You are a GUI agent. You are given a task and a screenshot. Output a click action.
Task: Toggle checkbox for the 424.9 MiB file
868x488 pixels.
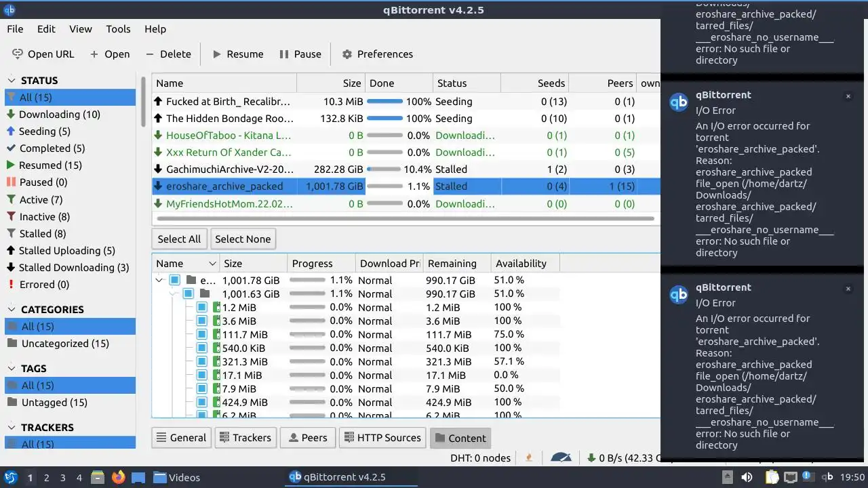click(201, 402)
